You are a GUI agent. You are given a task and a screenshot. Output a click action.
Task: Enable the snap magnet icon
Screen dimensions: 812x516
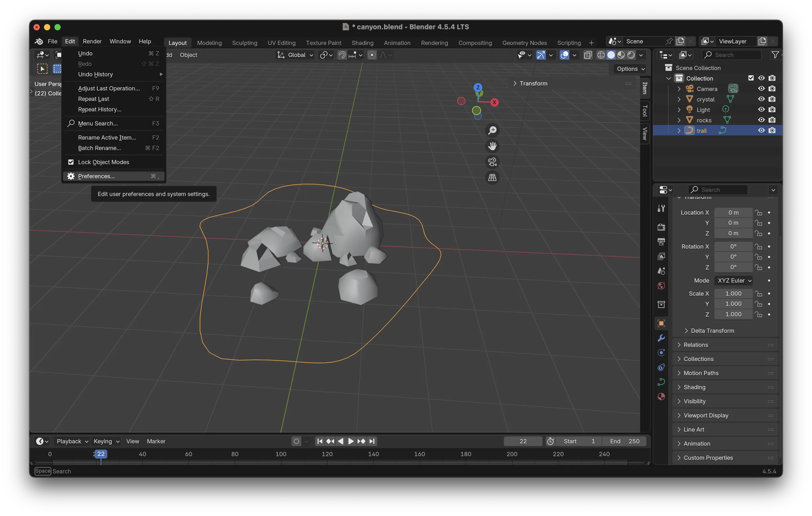pyautogui.click(x=342, y=55)
